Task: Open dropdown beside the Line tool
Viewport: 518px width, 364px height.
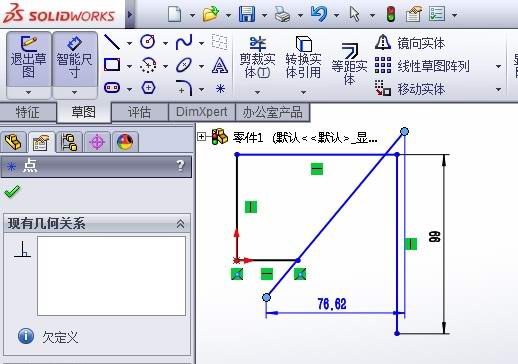Action: point(129,43)
